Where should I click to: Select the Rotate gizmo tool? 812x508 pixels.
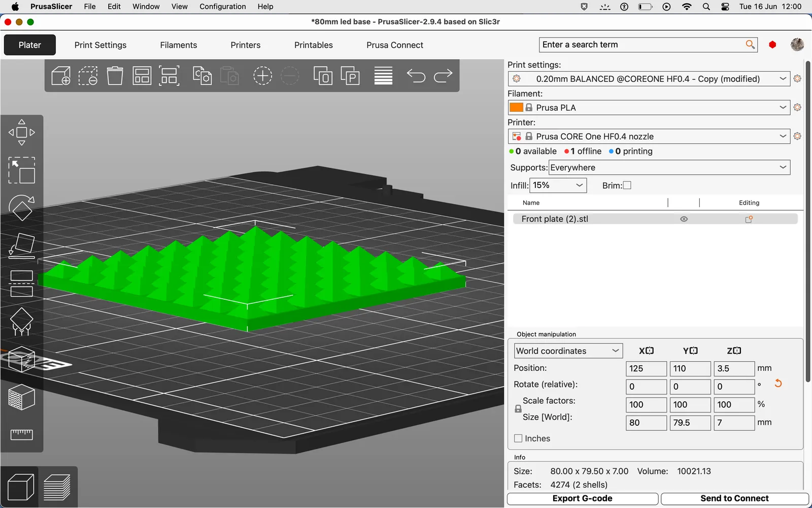tap(22, 208)
